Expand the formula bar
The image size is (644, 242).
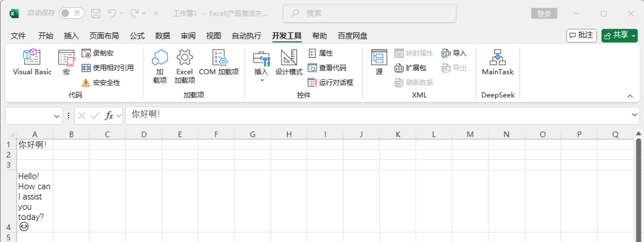click(634, 116)
